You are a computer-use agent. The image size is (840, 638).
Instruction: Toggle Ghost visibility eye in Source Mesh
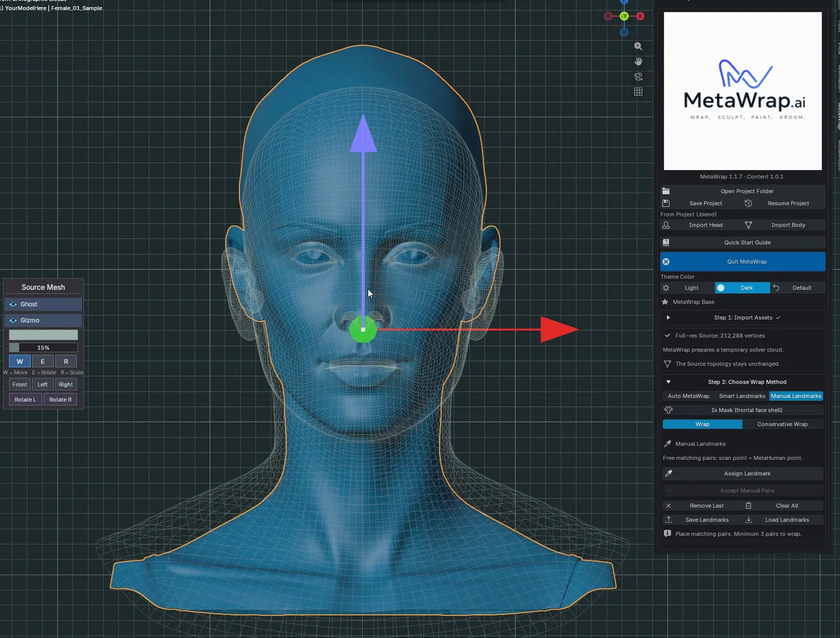coord(13,305)
